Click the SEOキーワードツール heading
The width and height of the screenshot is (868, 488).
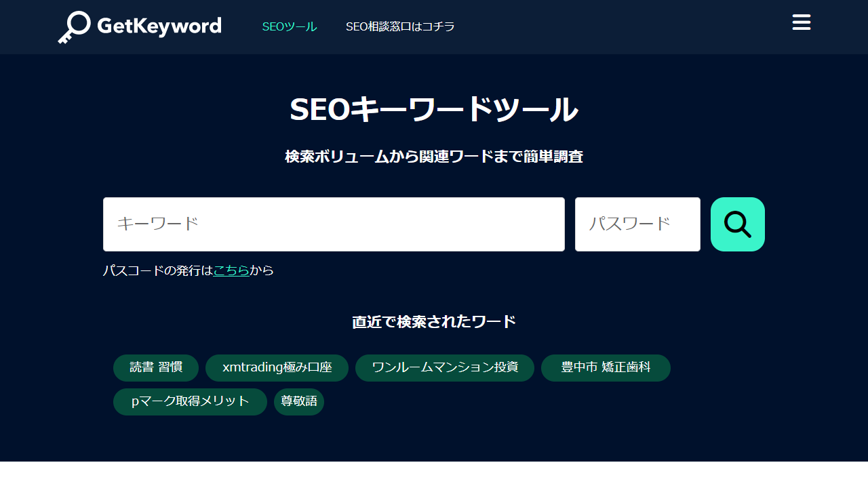click(x=434, y=109)
